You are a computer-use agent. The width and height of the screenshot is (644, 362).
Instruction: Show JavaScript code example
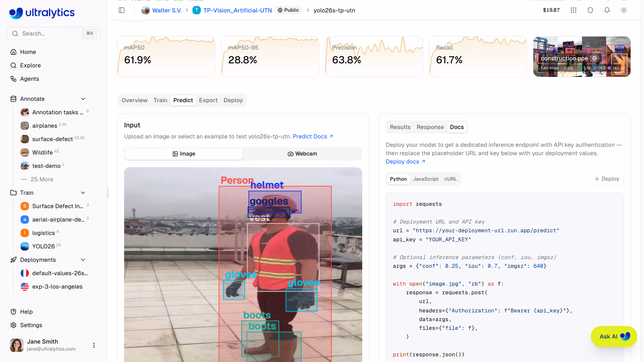[426, 179]
